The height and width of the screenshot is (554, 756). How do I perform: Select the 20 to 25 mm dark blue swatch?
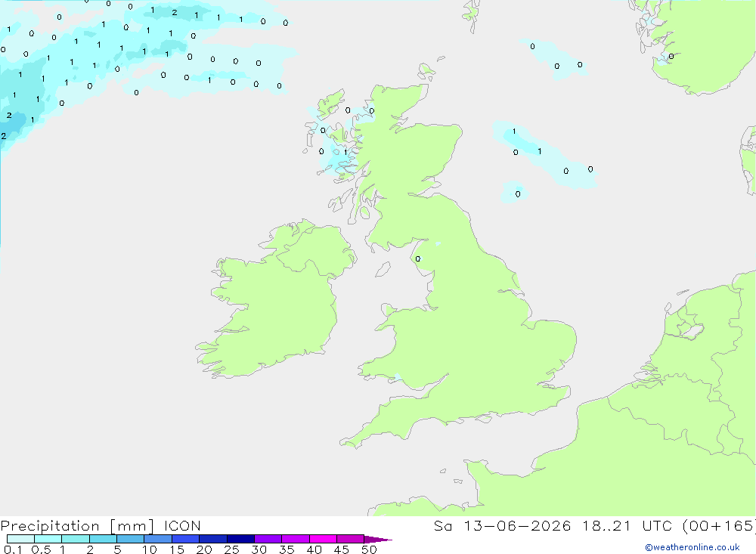click(213, 539)
